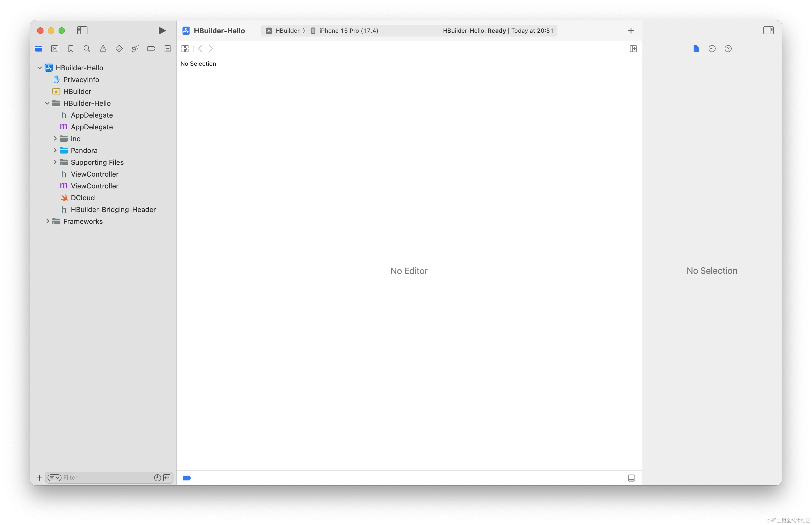The image size is (812, 525).
Task: Open the Find navigator magnifier icon
Action: (x=87, y=49)
